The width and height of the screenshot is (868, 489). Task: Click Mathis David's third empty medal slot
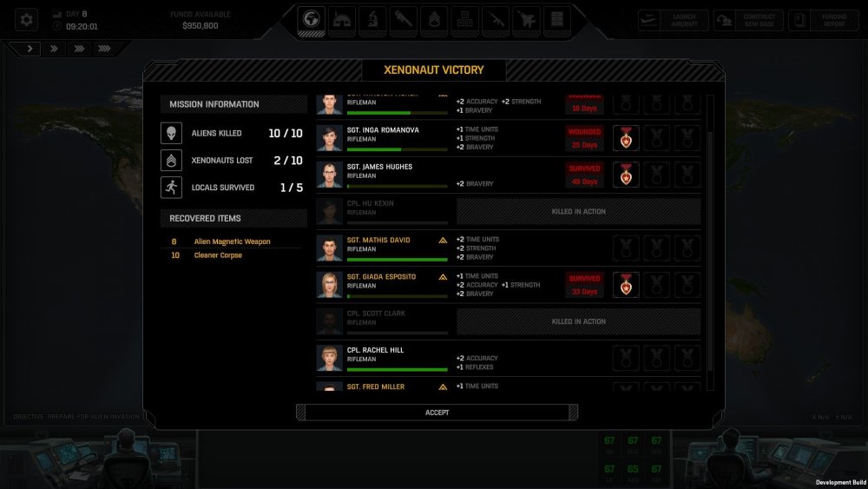point(687,248)
